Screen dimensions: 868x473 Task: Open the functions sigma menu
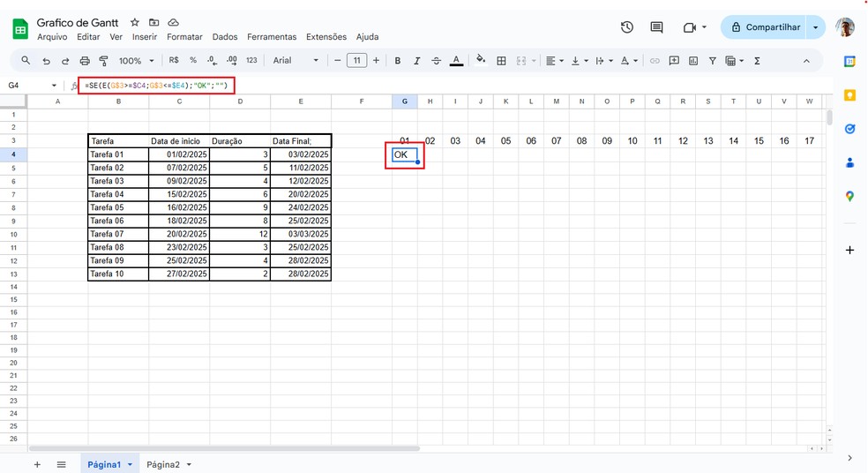point(757,61)
